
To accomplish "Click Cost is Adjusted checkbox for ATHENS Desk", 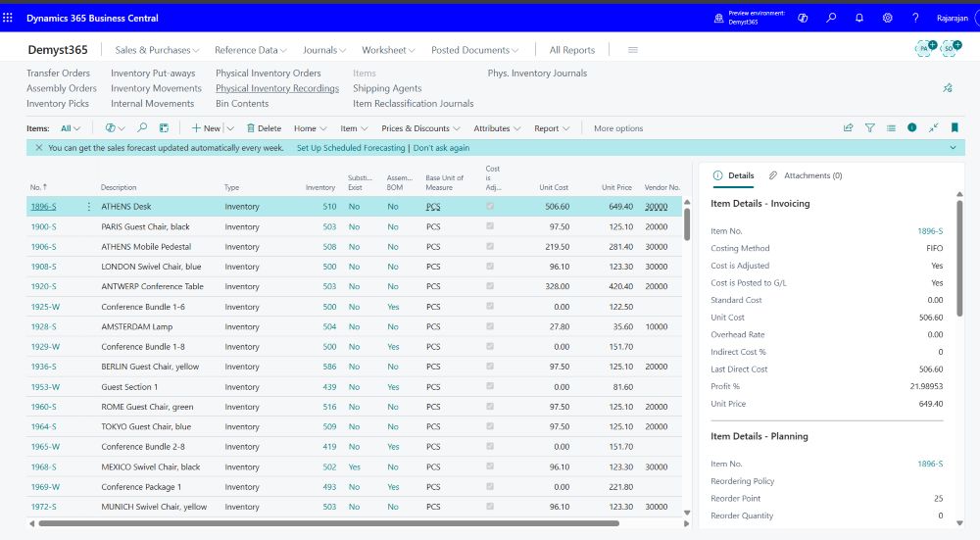I will coord(490,206).
